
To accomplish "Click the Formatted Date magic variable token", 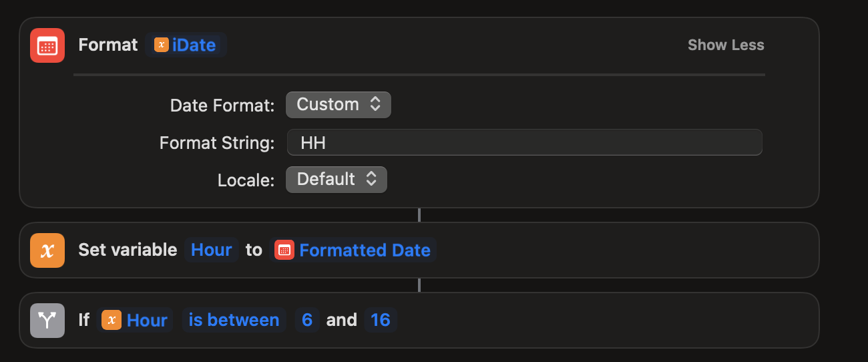I will 353,250.
